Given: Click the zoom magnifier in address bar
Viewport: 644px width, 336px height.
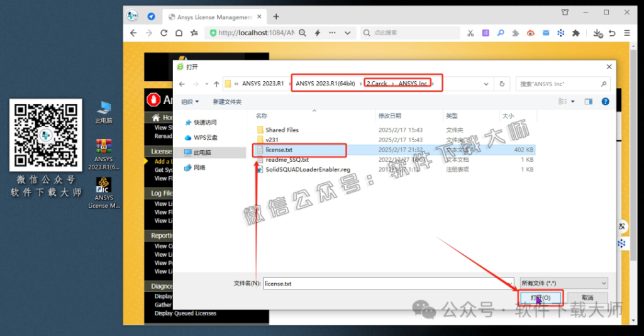Looking at the screenshot, I should pyautogui.click(x=303, y=33).
